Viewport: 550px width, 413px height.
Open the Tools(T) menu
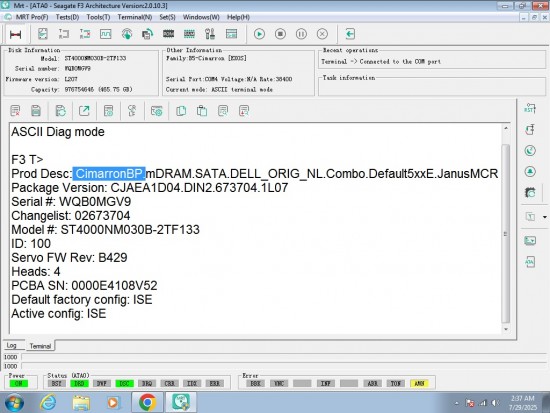pyautogui.click(x=98, y=17)
